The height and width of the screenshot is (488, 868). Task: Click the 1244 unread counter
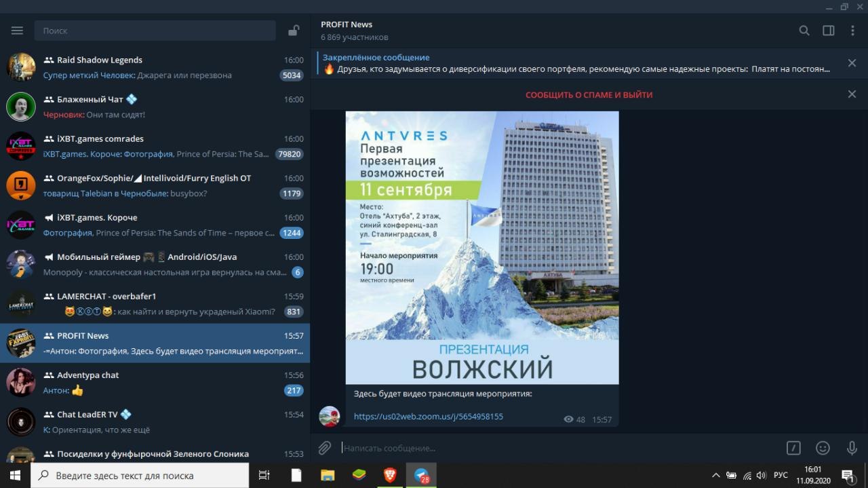pyautogui.click(x=292, y=233)
